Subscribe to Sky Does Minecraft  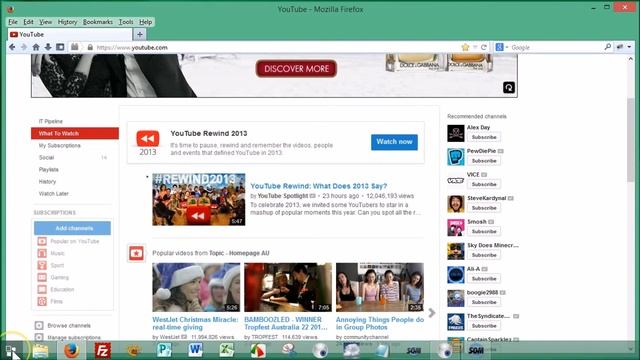(x=484, y=255)
